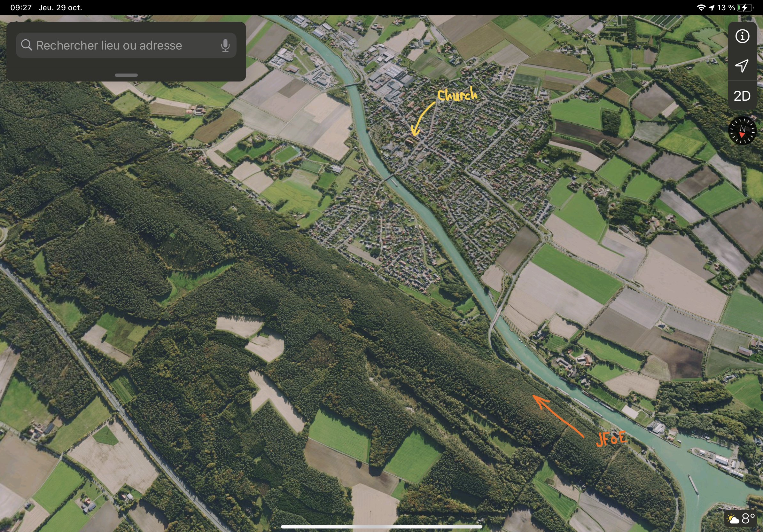Tap the yellow handwritten 'Church' label
Viewport: 763px width, 532px height.
pyautogui.click(x=457, y=95)
